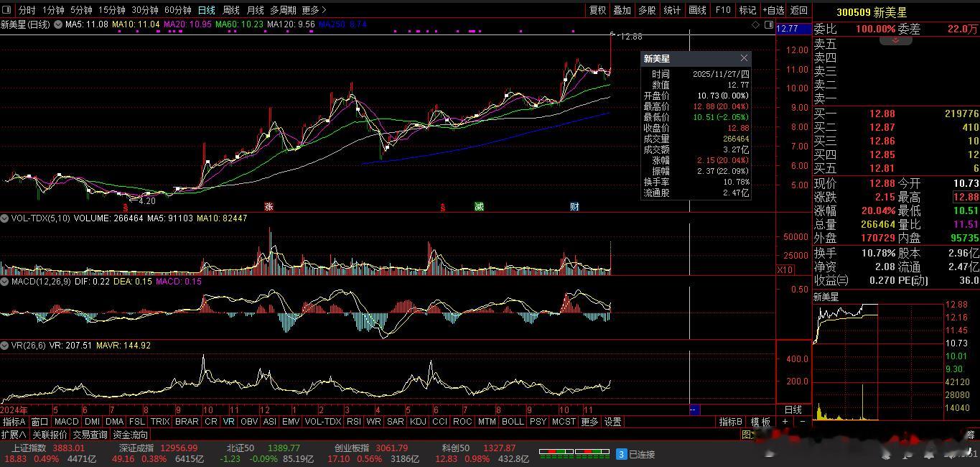Select the 指标A tab
Screen dimensions: 980x467
14,422
